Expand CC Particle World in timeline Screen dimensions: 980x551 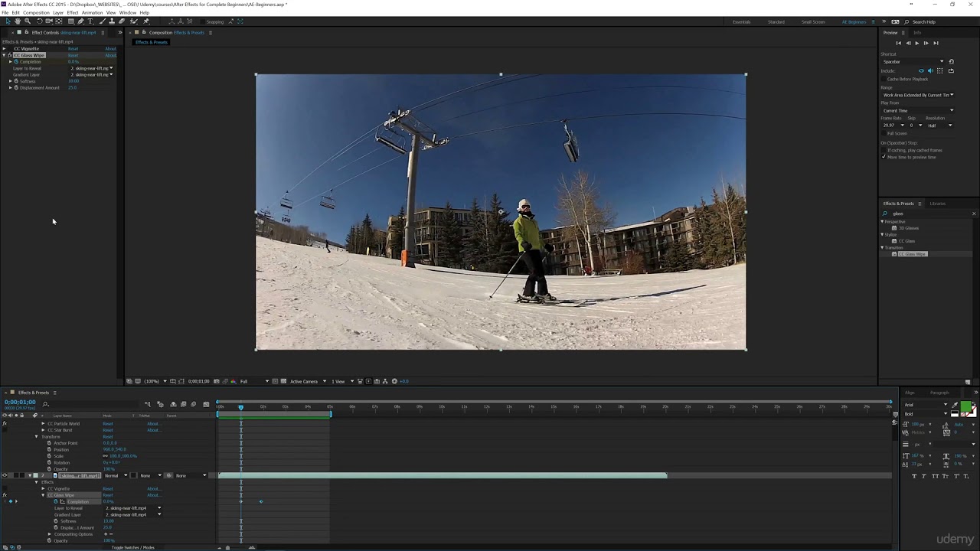43,423
